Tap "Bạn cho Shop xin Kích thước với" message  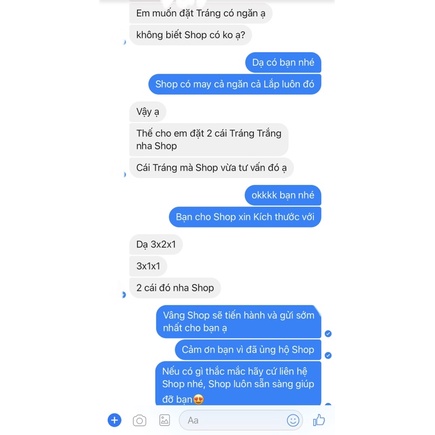[245, 217]
